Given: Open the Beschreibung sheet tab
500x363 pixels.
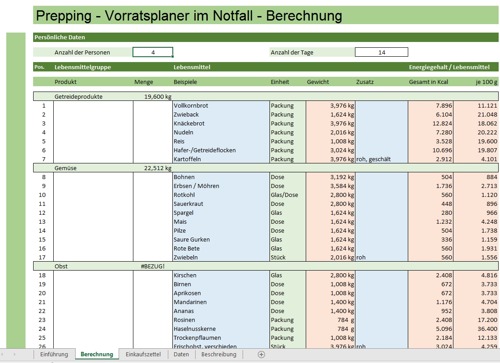Looking at the screenshot, I should coord(219,354).
